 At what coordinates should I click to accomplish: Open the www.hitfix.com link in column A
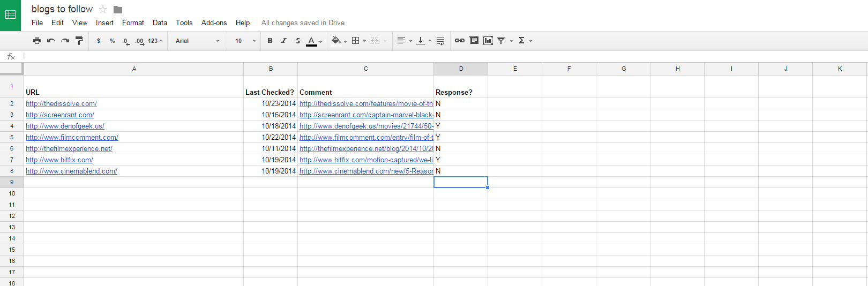coord(59,160)
